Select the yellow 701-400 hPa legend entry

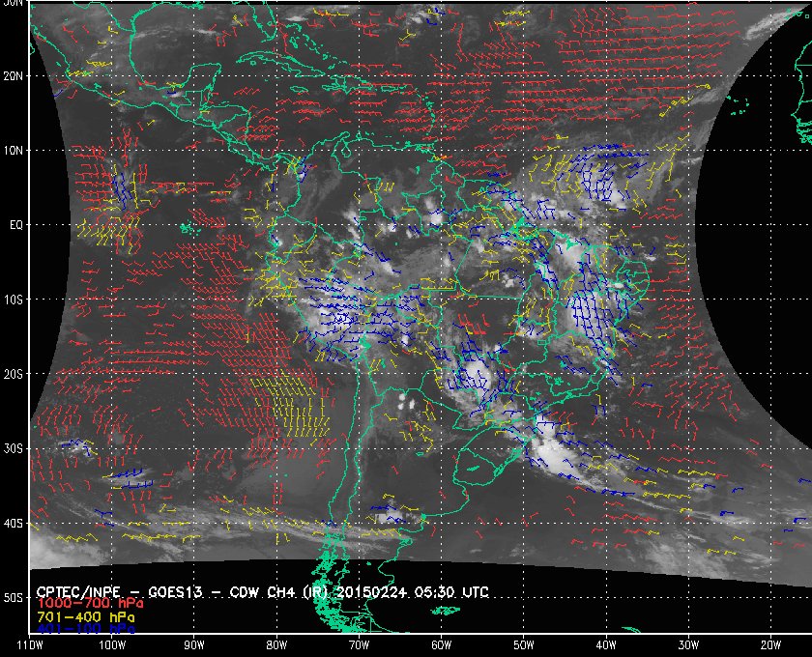(85, 617)
